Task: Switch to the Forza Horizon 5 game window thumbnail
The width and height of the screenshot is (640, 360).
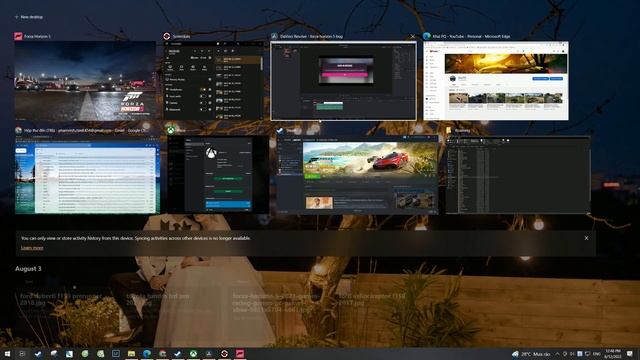Action: click(85, 80)
